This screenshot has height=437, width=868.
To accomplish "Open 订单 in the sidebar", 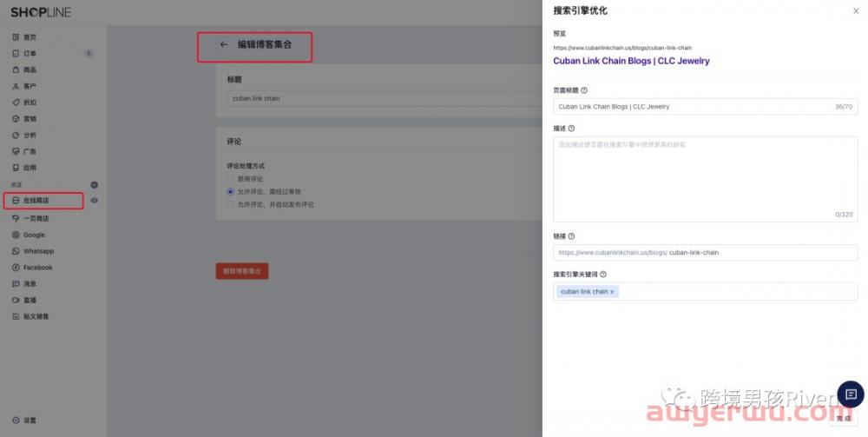I will [30, 54].
